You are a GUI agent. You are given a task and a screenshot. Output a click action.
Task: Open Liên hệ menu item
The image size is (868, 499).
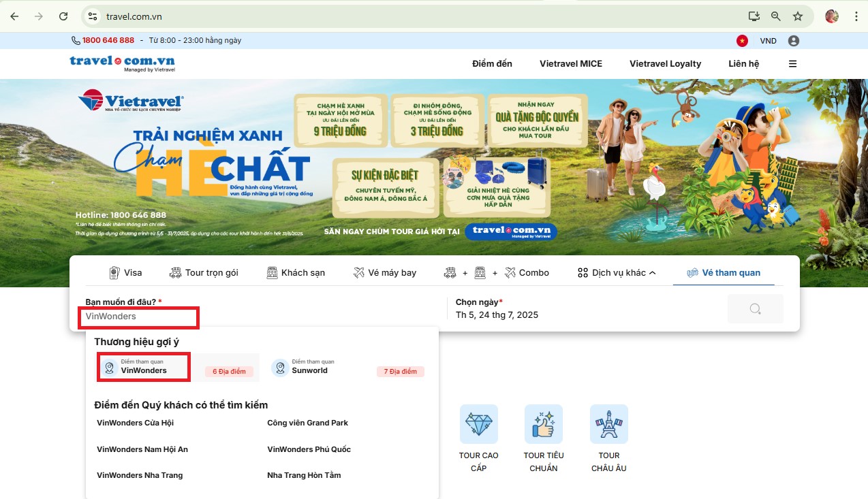744,63
